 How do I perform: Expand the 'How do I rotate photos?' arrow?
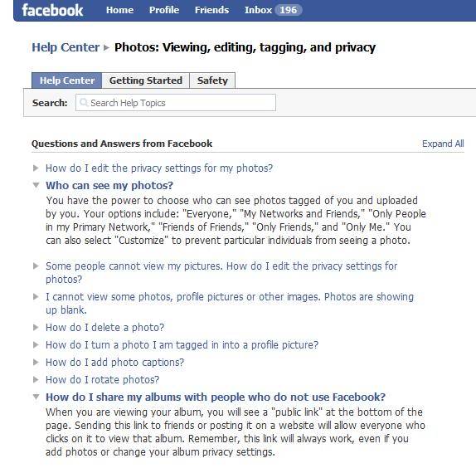click(x=36, y=379)
